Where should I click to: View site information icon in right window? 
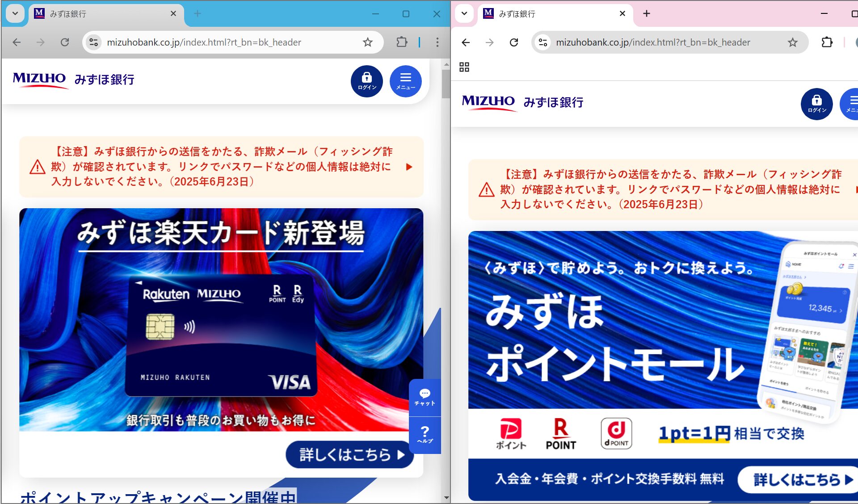543,42
